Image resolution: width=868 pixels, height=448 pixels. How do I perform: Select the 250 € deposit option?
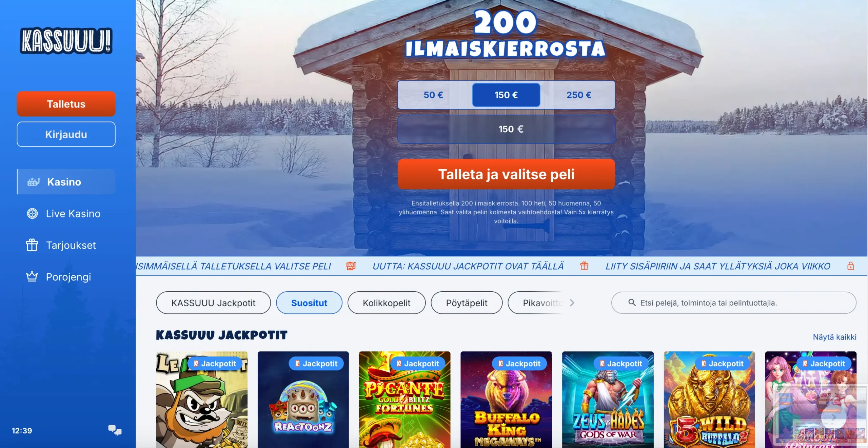[x=578, y=95]
